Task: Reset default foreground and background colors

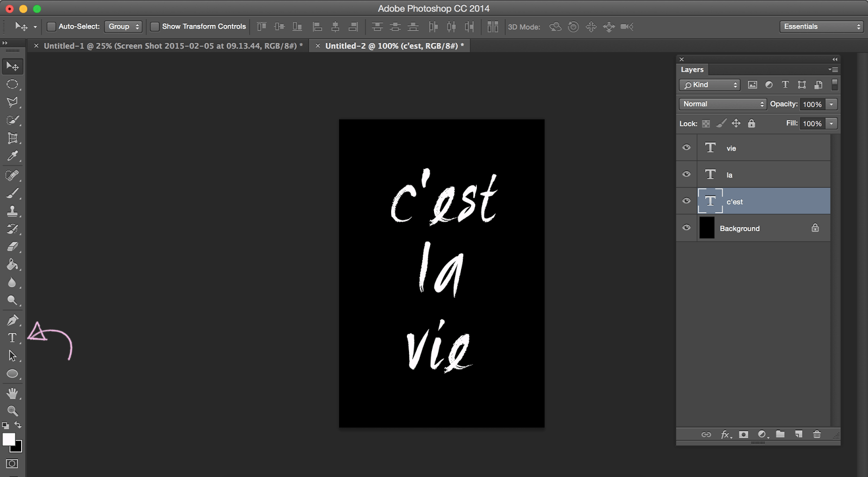Action: (x=5, y=425)
